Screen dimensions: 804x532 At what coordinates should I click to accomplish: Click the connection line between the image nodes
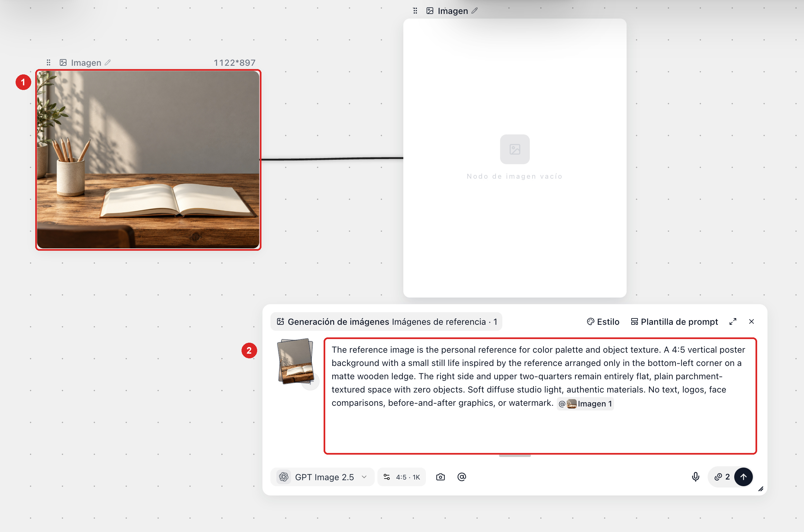(x=332, y=158)
